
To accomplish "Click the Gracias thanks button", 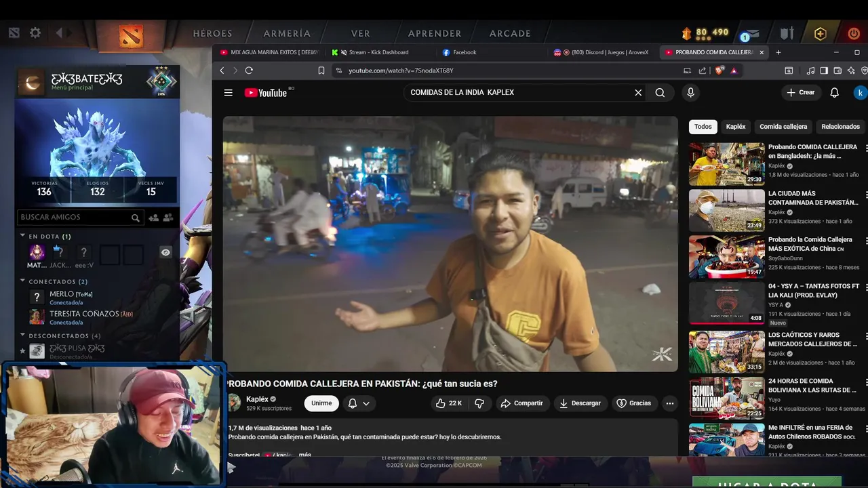I will [633, 403].
